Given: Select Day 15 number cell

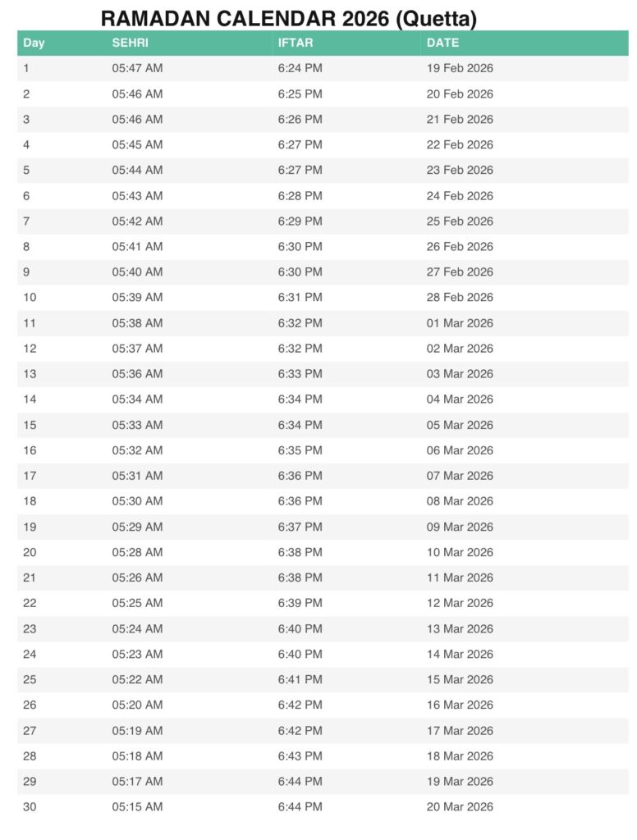Looking at the screenshot, I should click(x=30, y=425).
